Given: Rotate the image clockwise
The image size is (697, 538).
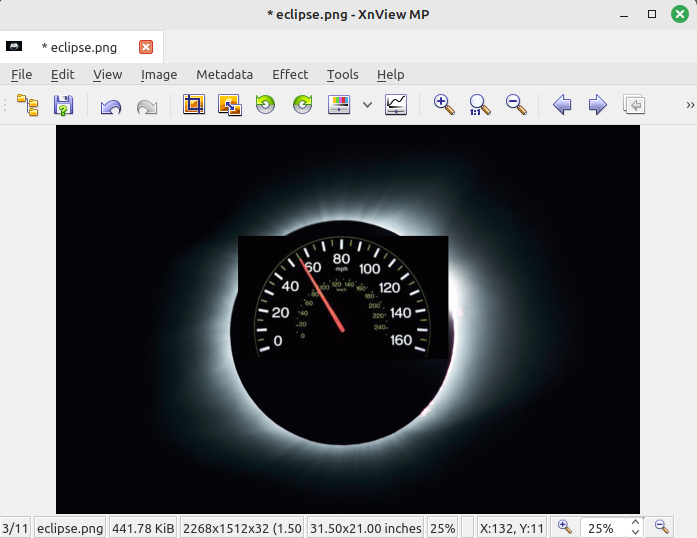Looking at the screenshot, I should [302, 105].
